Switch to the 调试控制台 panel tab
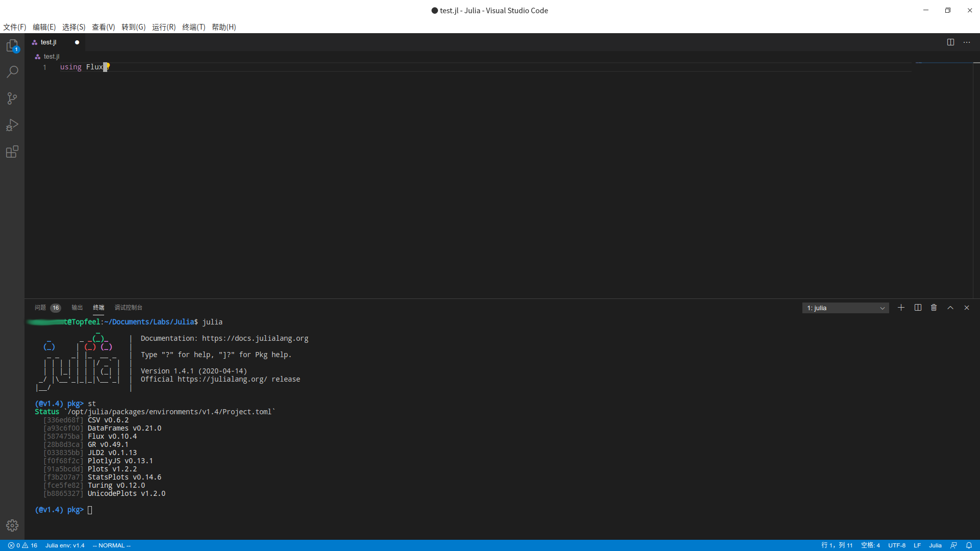The height and width of the screenshot is (551, 980). pyautogui.click(x=129, y=307)
